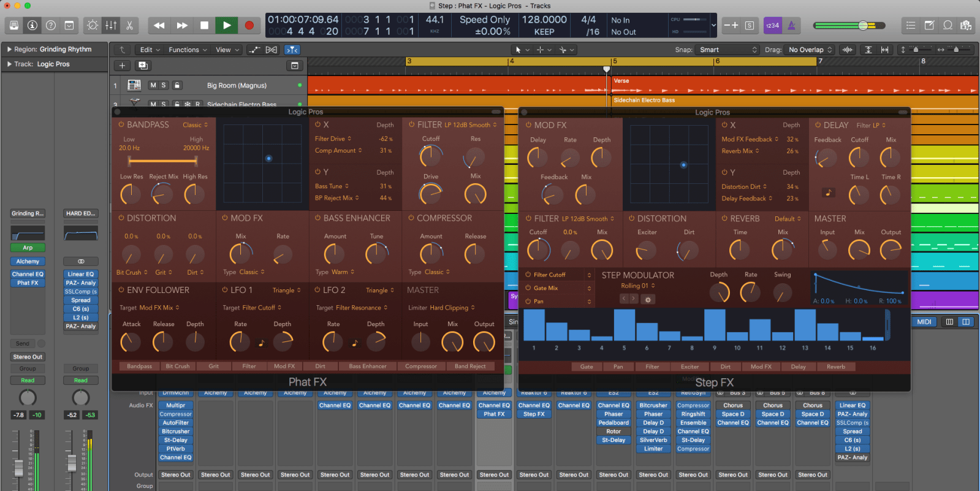
Task: Adjust the master volume slider
Action: [863, 25]
